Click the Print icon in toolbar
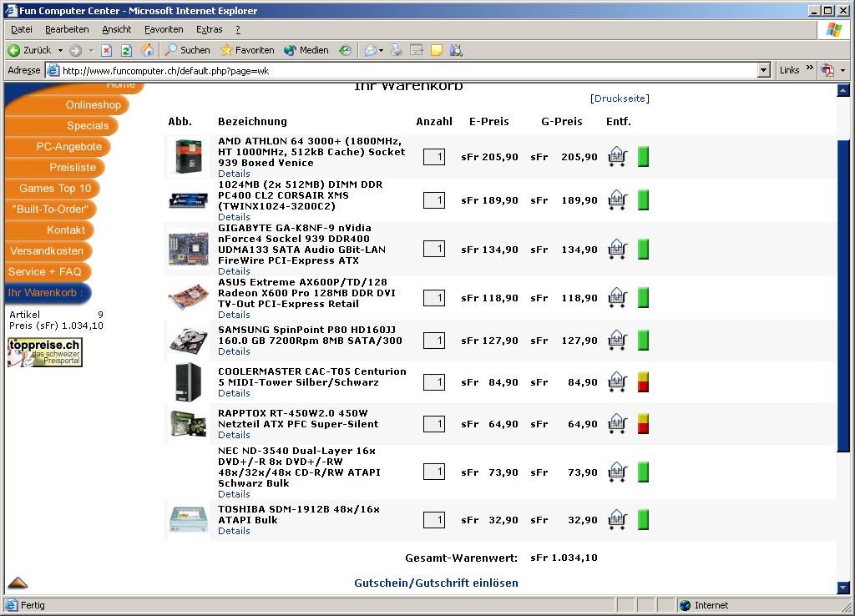 click(397, 50)
